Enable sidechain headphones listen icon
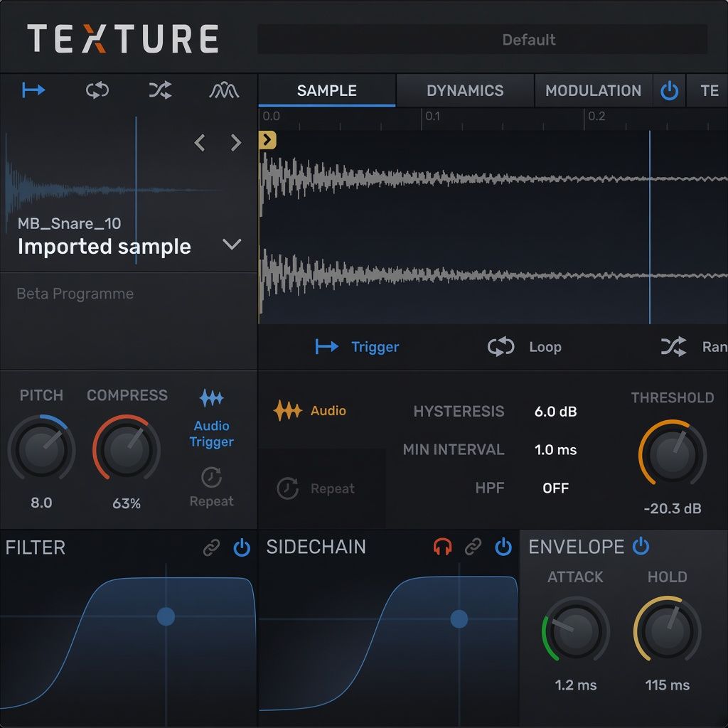728x728 pixels. point(442,547)
